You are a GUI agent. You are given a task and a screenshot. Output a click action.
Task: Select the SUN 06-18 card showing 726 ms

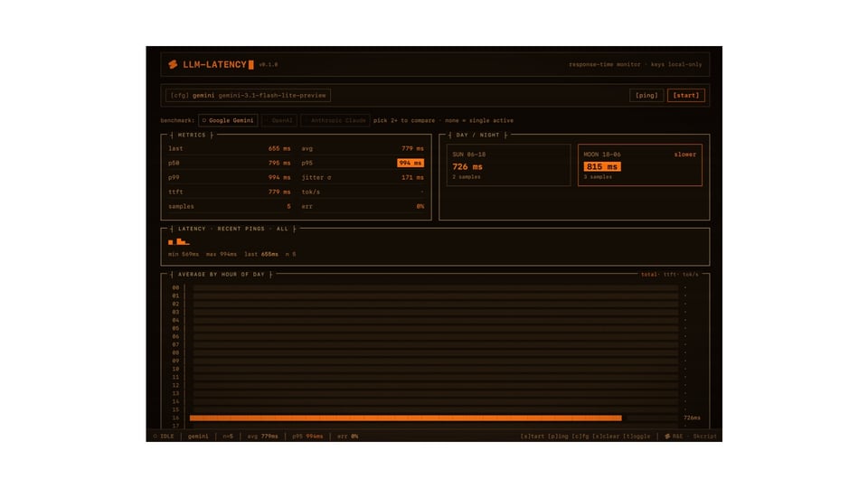point(508,164)
